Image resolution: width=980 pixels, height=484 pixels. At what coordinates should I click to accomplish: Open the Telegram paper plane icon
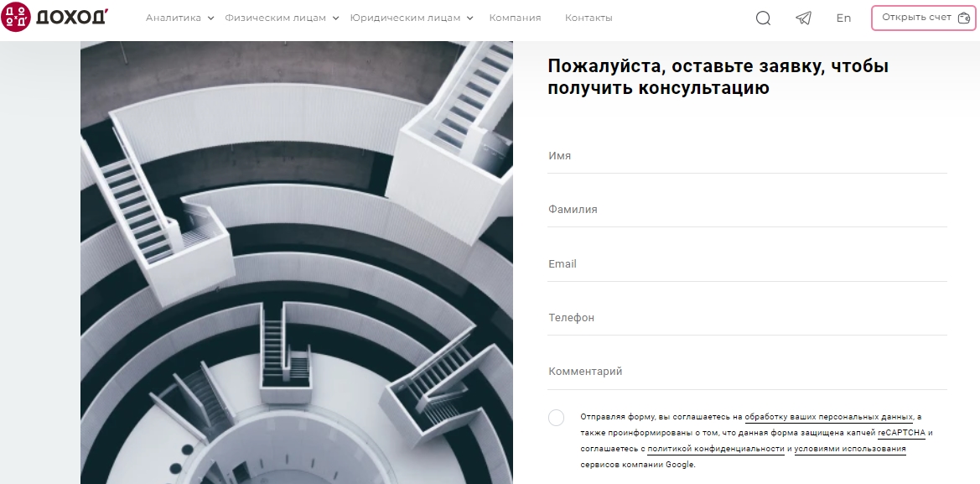coord(804,18)
